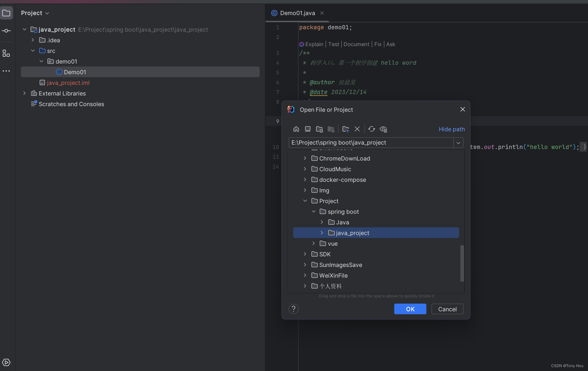Refresh the file chooser tree
Screen dimensions: 588x371
point(371,129)
